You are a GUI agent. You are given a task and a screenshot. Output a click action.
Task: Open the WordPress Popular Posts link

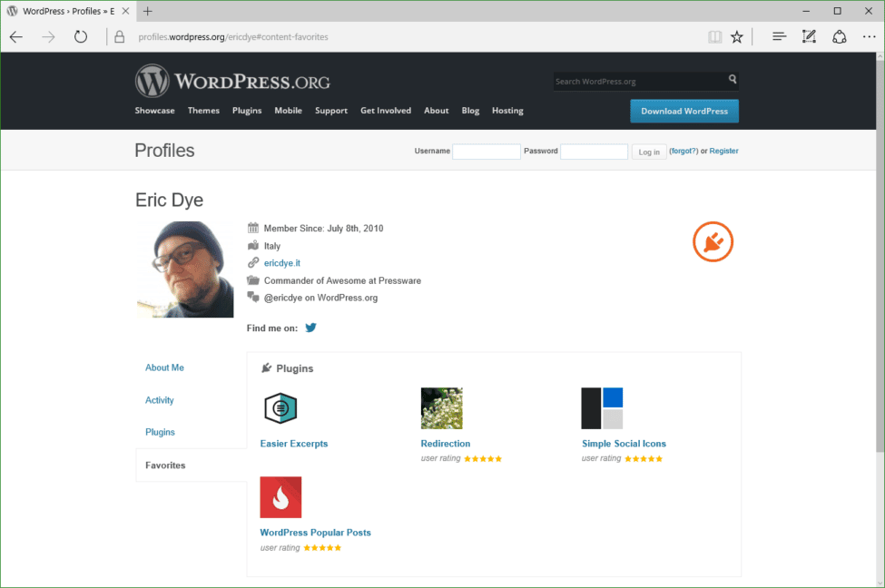point(316,532)
